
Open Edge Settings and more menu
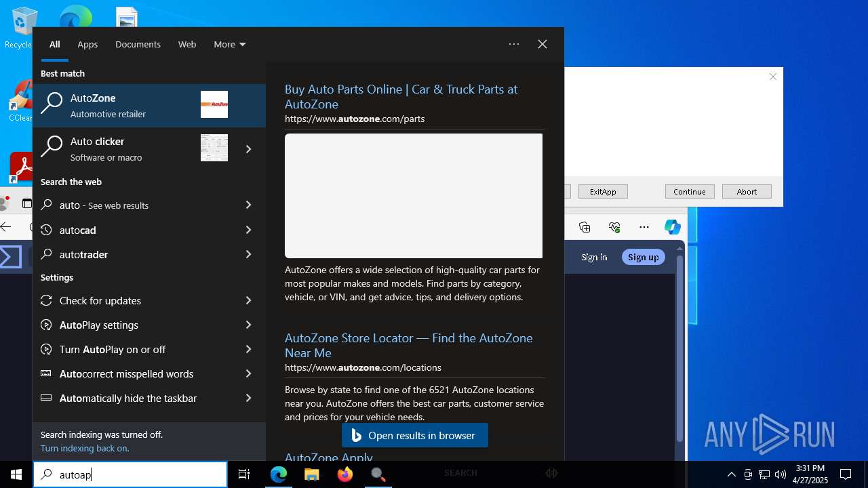pos(644,227)
